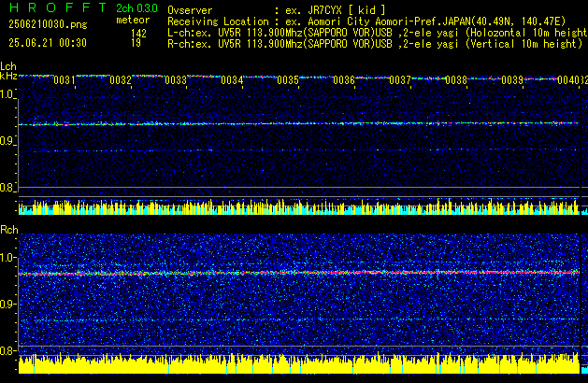
Task: Select the 0031 time marker
Action: [x=65, y=80]
